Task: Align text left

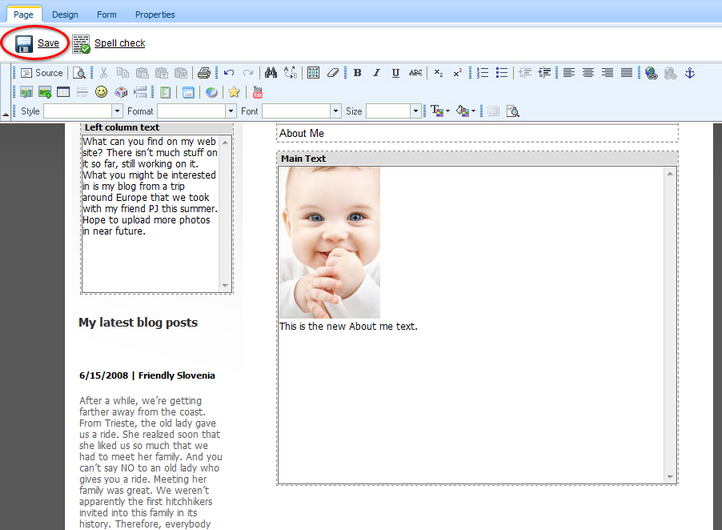Action: 569,73
